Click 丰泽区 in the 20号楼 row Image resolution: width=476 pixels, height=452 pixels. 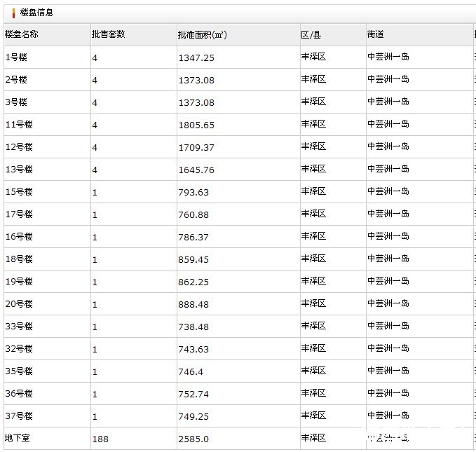(313, 303)
